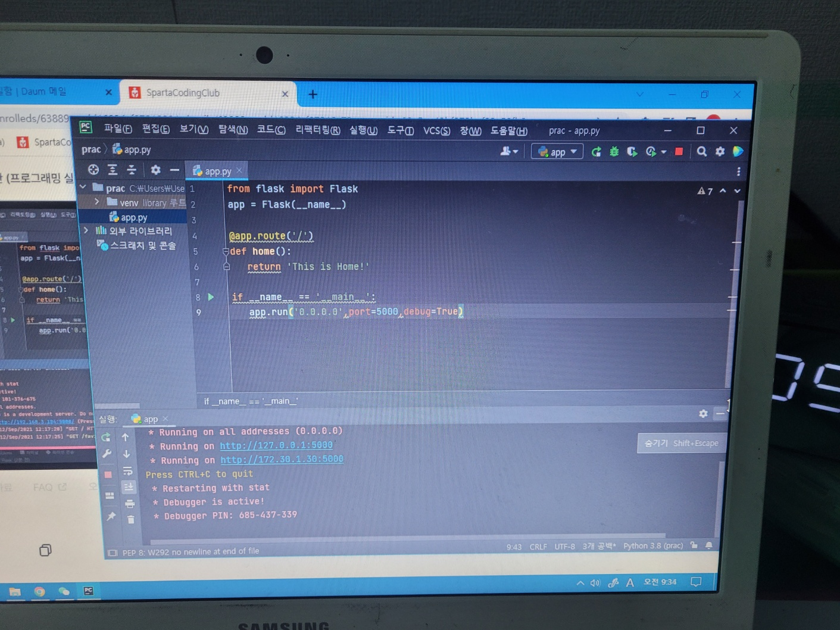Launch the profiler run icon in the toolbar
The width and height of the screenshot is (840, 630).
(650, 152)
